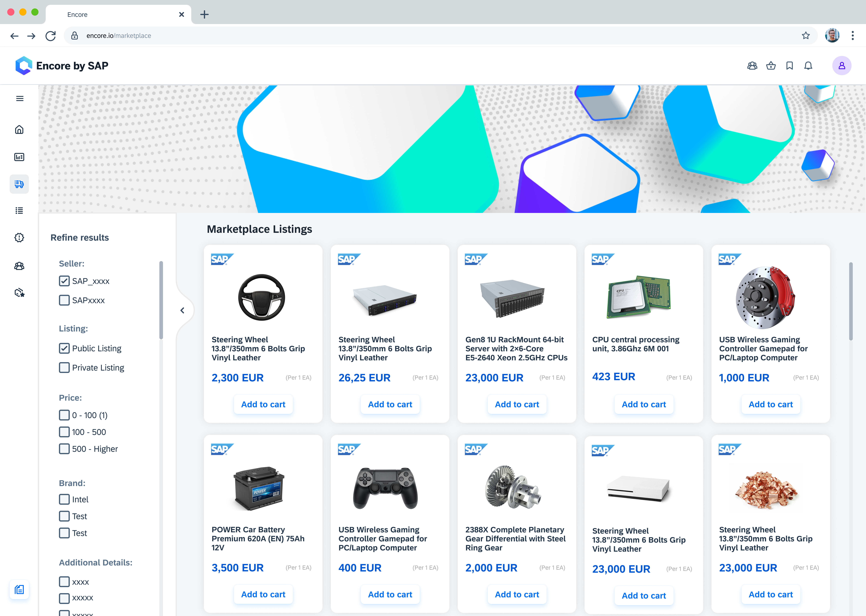This screenshot has width=866, height=616.
Task: Open the black gamepad product image
Action: coord(385,488)
